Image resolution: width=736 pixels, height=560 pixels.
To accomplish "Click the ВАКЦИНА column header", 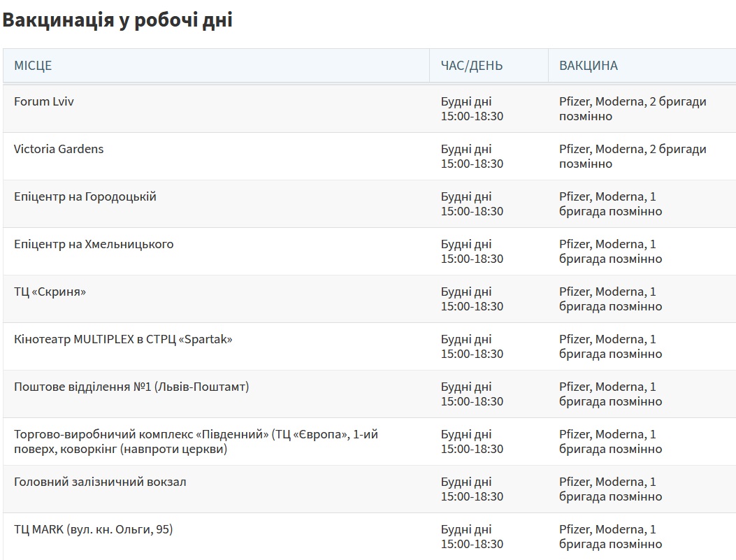I will (x=588, y=66).
